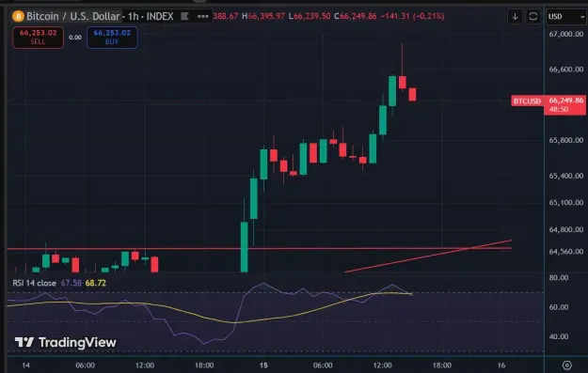The height and width of the screenshot is (373, 588).
Task: Click the 18:00 label before date 15
Action: pos(204,365)
